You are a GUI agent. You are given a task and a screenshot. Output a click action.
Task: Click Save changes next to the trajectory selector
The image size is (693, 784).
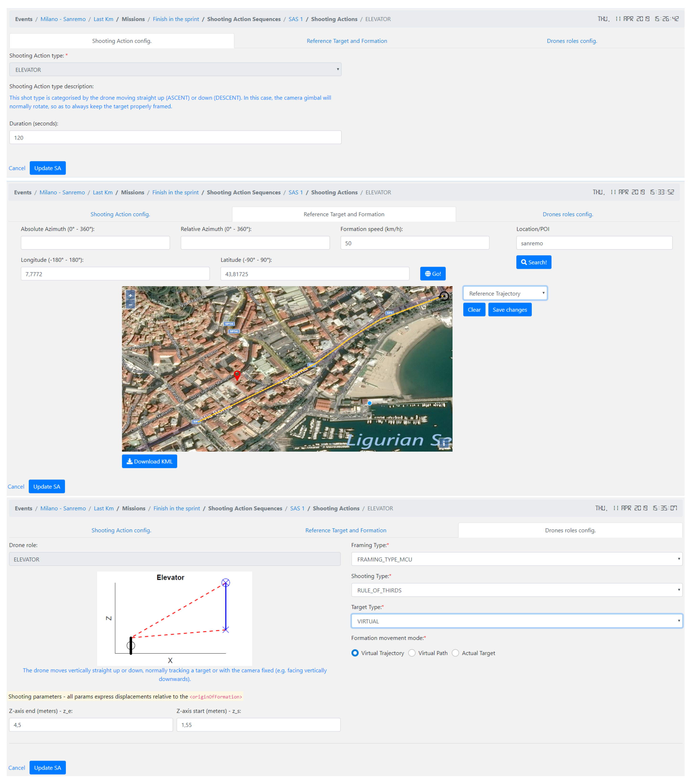(x=510, y=309)
